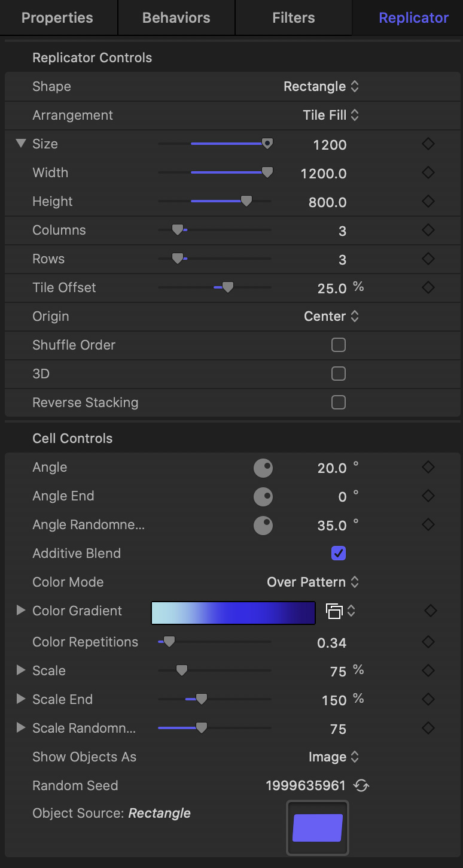The height and width of the screenshot is (868, 463).
Task: Enable the Shuffle Order checkbox
Action: [x=339, y=345]
